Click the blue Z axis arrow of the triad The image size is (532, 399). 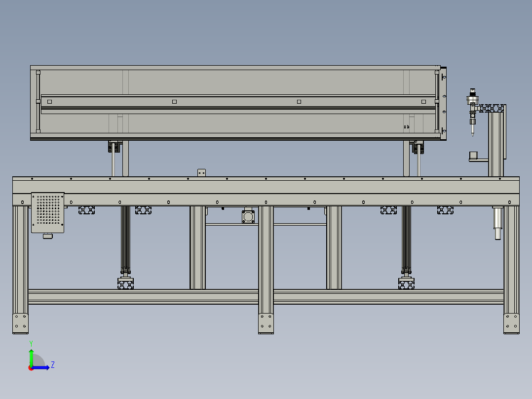[x=40, y=367]
